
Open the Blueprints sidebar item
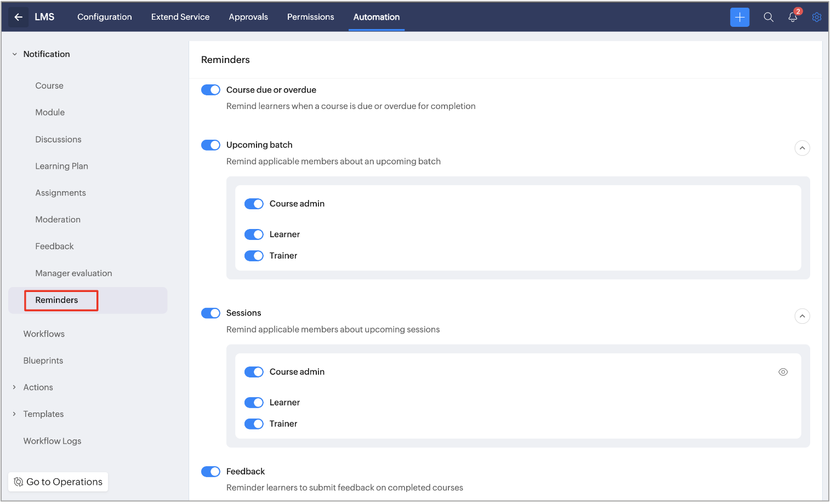click(43, 360)
